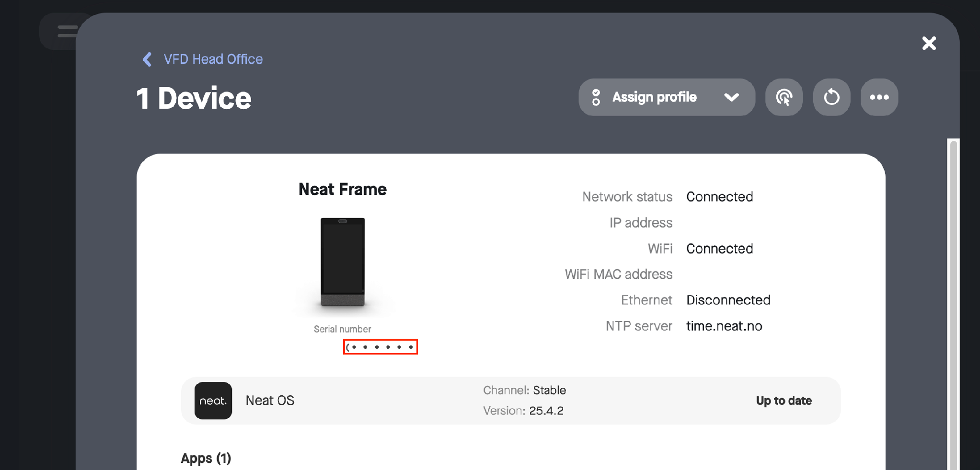Viewport: 980px width, 470px height.
Task: Click the IP address label
Action: click(x=641, y=223)
